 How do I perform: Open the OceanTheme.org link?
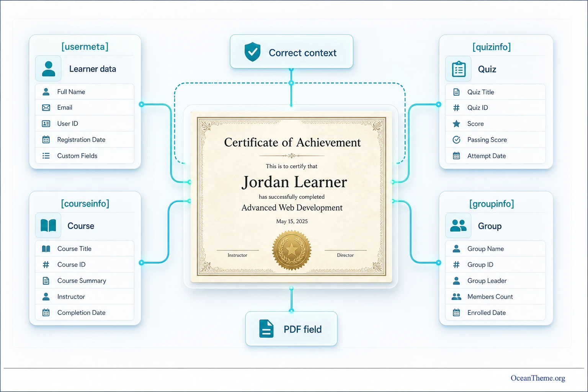[x=538, y=378]
